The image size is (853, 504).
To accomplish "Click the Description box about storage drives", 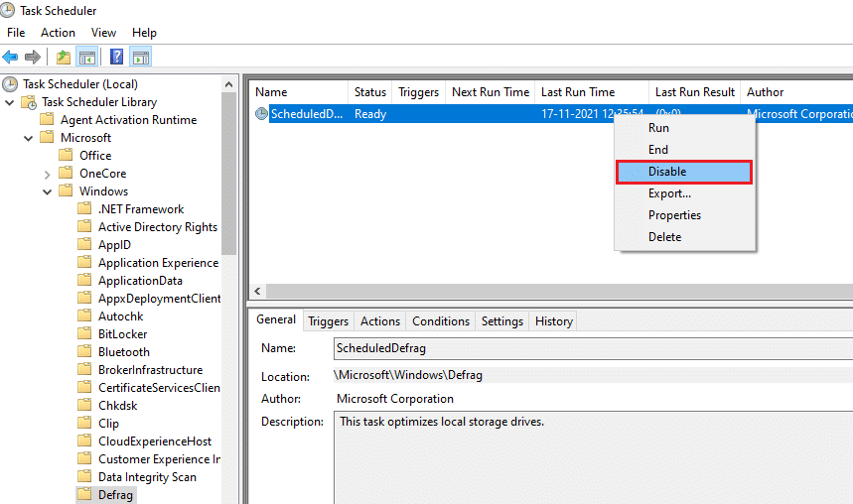I will click(x=593, y=457).
